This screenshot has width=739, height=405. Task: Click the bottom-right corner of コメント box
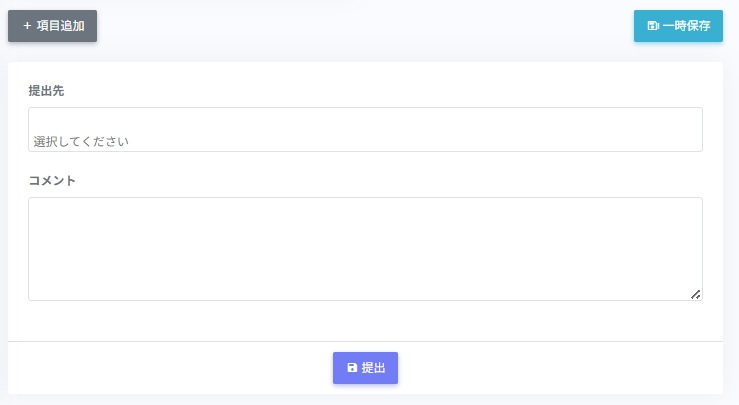[x=696, y=294]
